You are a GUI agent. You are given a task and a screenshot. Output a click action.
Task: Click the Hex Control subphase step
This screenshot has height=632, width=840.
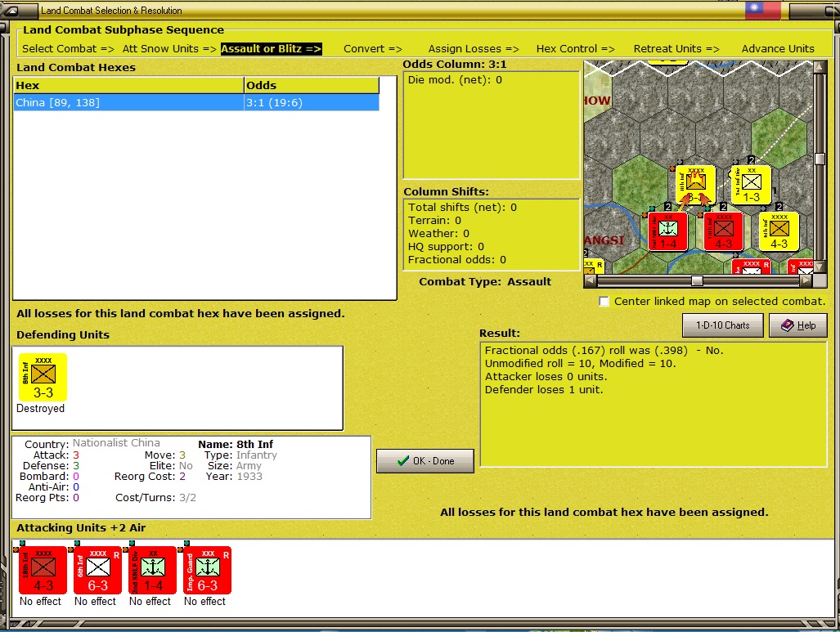click(575, 49)
